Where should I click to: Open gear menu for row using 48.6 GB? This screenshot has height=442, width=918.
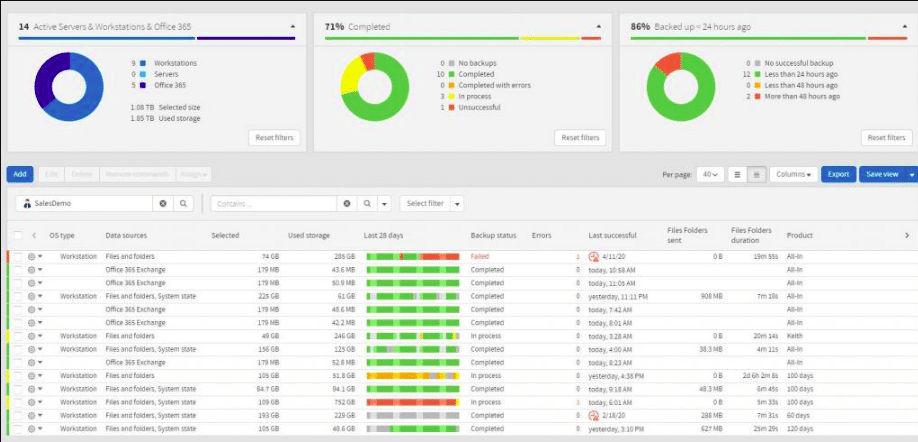click(x=35, y=429)
